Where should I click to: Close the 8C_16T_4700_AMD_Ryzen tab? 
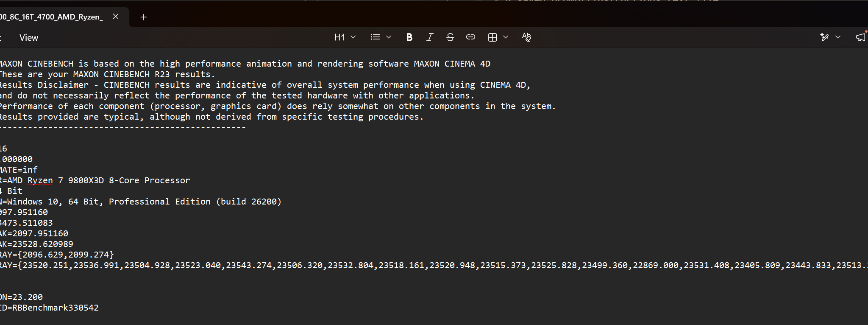point(116,17)
